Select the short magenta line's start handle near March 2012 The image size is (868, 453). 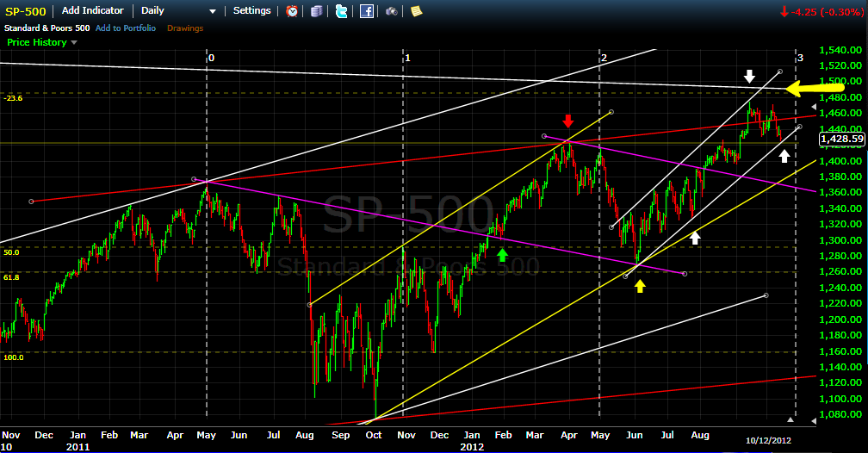544,136
